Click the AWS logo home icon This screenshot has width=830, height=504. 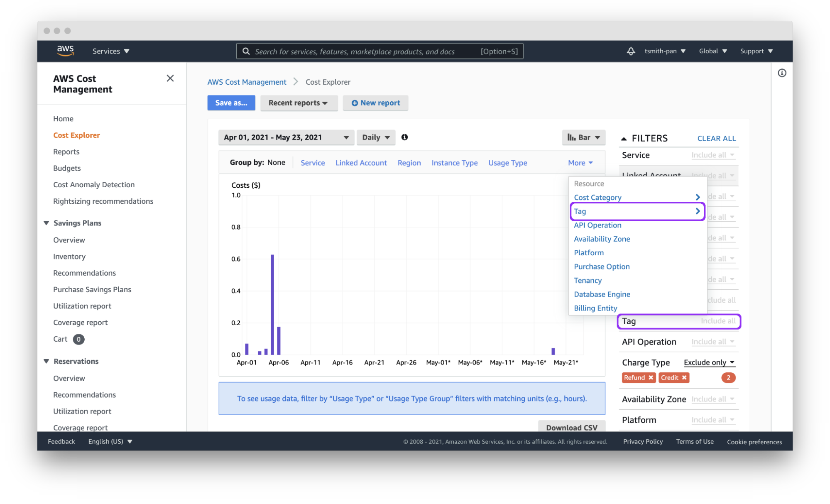click(x=65, y=51)
